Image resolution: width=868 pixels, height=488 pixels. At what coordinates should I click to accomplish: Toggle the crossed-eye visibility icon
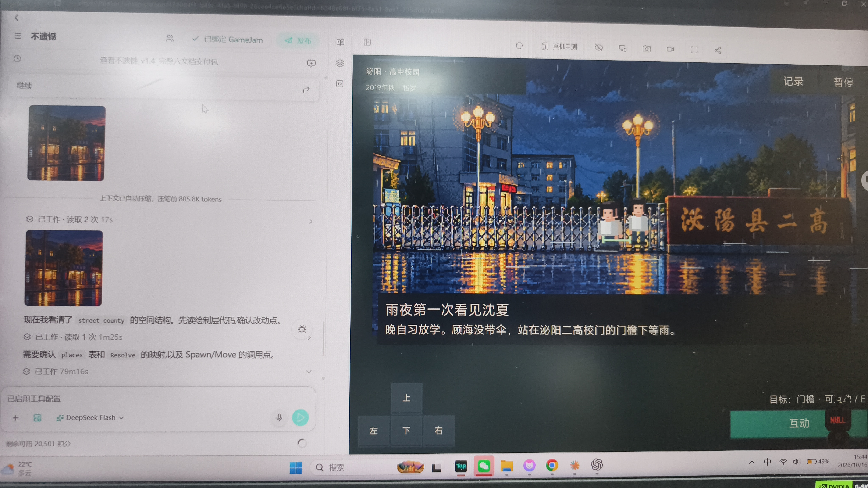coord(599,47)
